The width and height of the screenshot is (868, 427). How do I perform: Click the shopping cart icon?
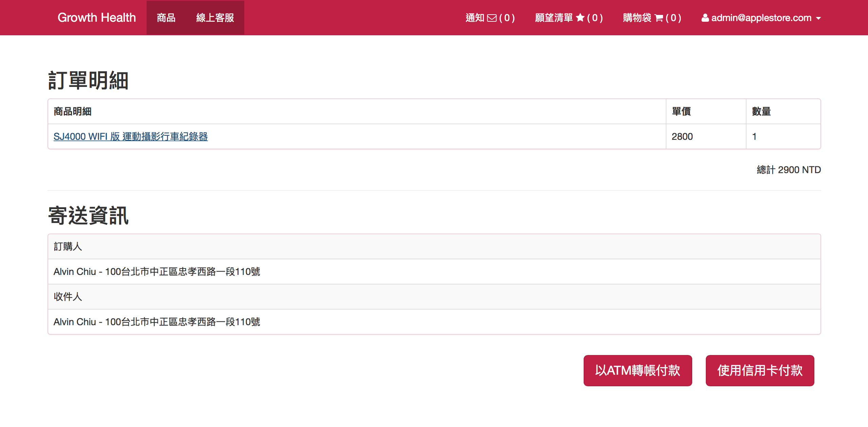[659, 18]
